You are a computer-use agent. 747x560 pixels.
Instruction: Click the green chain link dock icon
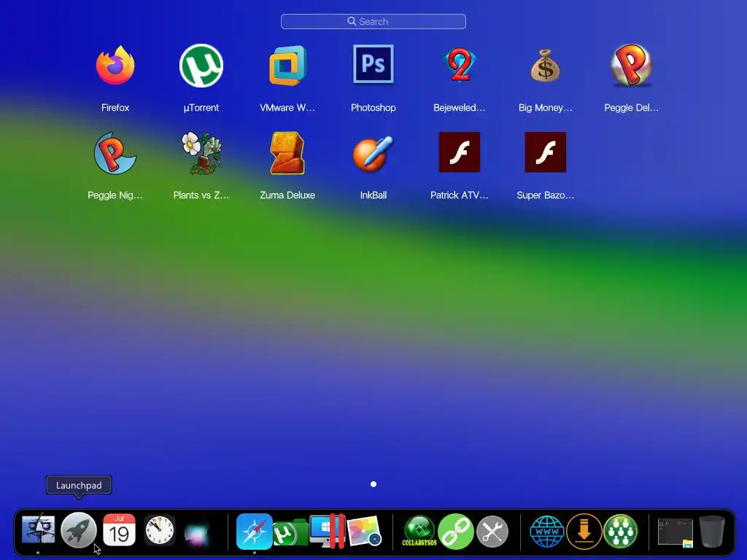tap(455, 532)
